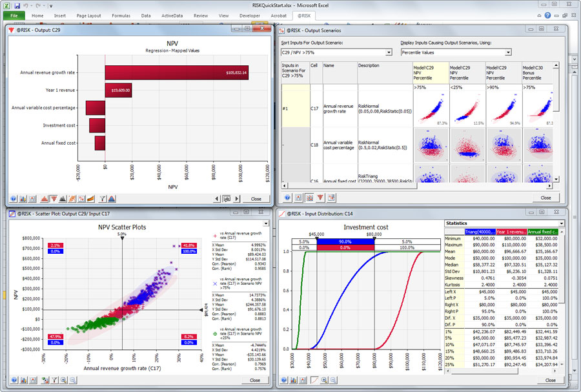Open the histogram graph type icon in NPV window
This screenshot has width=581, height=392.
coord(44,199)
